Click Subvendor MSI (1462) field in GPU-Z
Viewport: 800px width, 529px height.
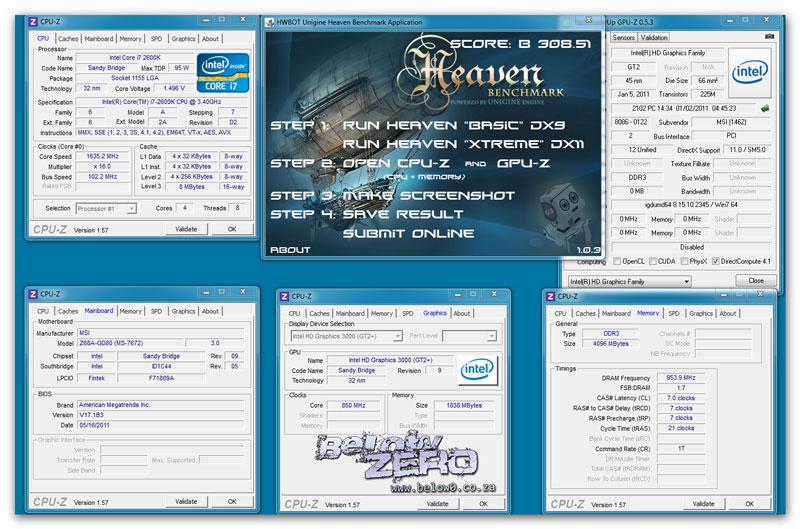coord(731,122)
